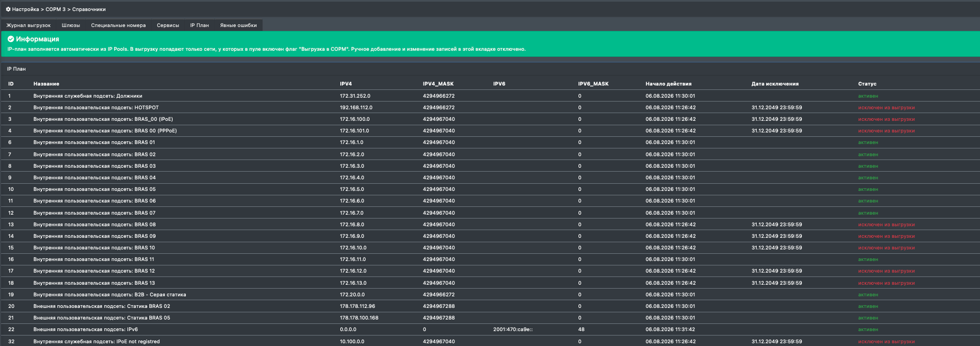Click the BRAS_00 (IPoE) subnet name
Screen dimensions: 980x346
[103, 119]
